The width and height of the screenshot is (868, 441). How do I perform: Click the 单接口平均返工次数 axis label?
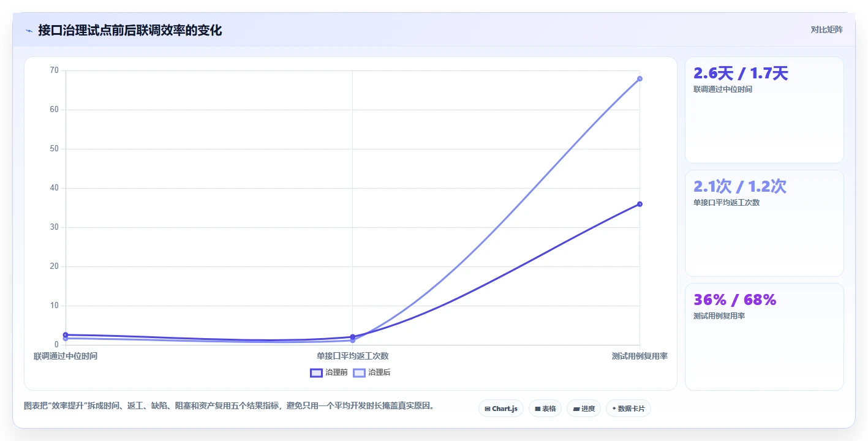tap(352, 356)
